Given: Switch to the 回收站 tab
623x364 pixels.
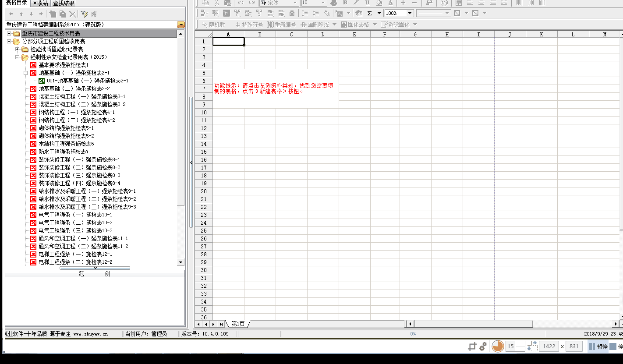Looking at the screenshot, I should (x=40, y=3).
